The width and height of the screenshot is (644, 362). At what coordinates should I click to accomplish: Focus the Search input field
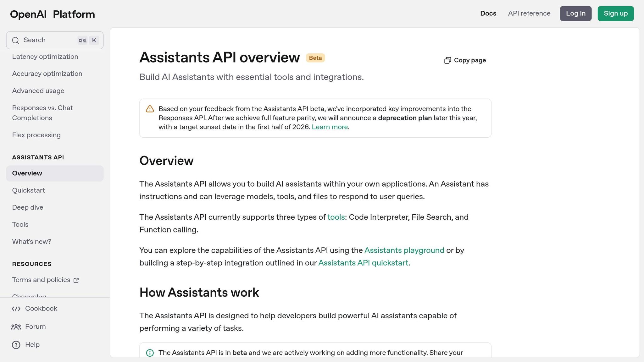(x=55, y=40)
